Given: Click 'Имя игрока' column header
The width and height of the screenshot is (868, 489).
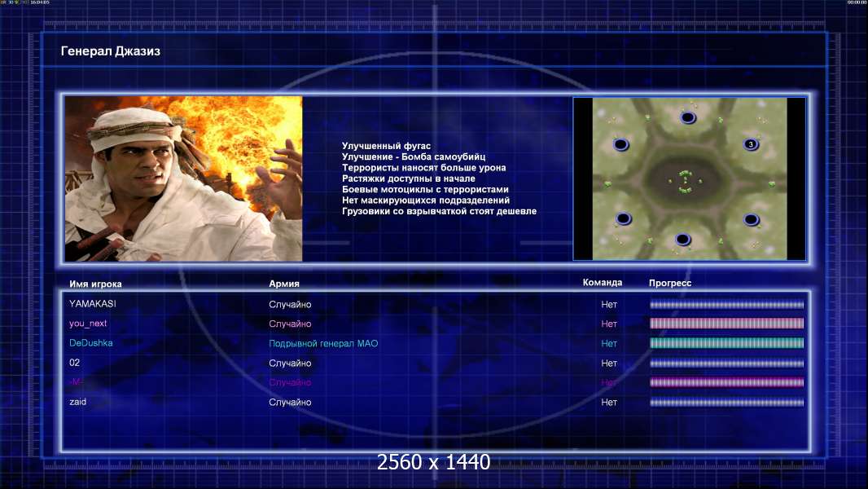Looking at the screenshot, I should point(95,284).
